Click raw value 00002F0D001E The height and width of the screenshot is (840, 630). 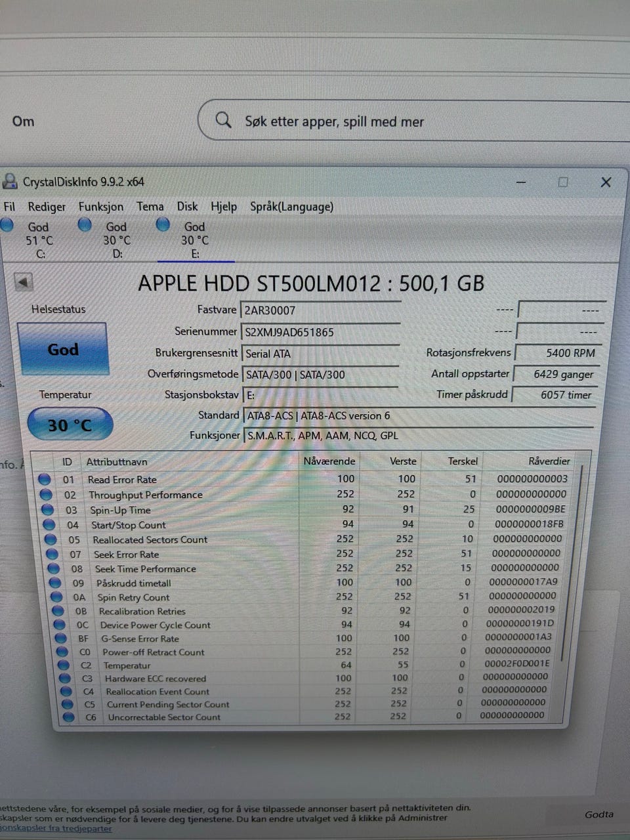(x=517, y=663)
